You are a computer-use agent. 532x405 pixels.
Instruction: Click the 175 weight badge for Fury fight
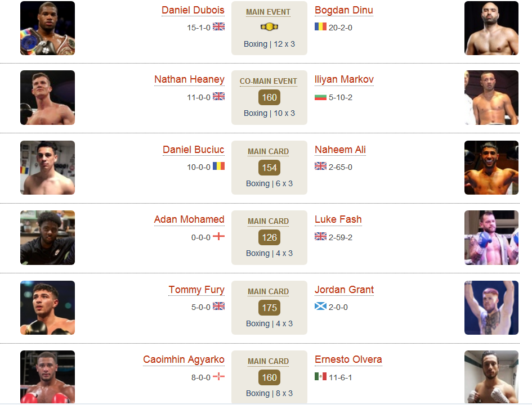coord(270,307)
